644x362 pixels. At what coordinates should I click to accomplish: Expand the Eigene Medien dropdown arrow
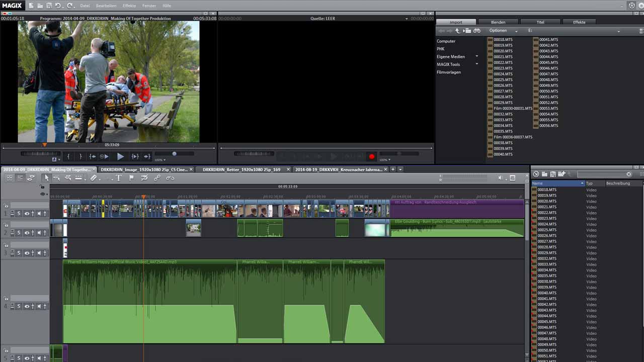(477, 56)
